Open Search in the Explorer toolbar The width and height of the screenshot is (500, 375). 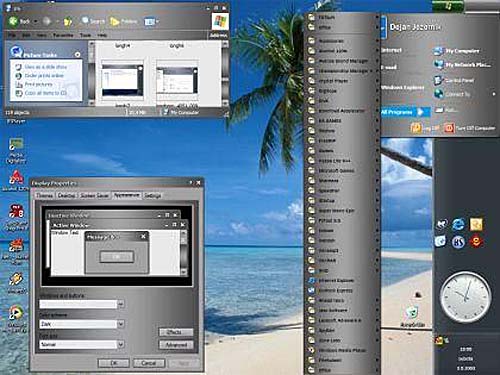click(x=93, y=22)
